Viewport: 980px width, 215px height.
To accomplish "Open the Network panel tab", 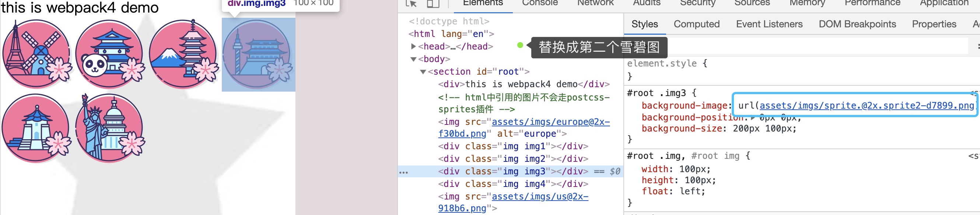I will point(595,3).
